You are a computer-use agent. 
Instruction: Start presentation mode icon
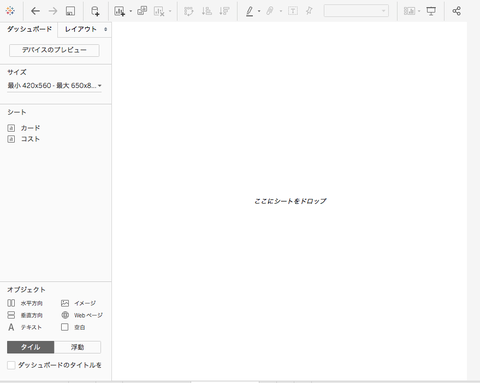coord(431,11)
